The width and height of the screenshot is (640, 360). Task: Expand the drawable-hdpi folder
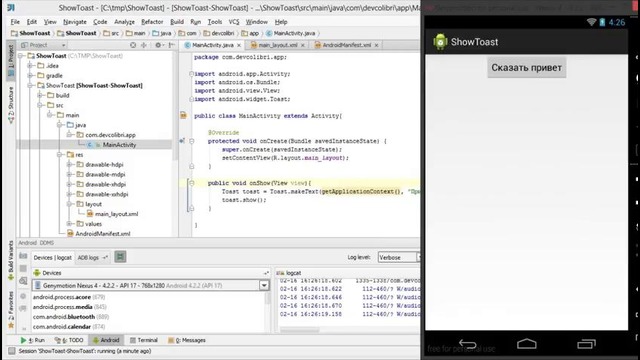tap(69, 164)
